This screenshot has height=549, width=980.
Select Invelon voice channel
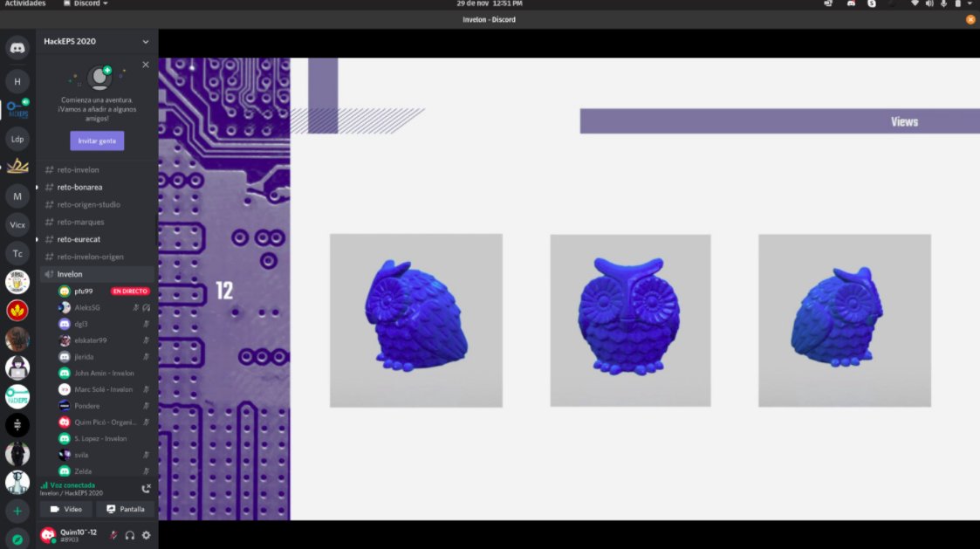point(97,274)
